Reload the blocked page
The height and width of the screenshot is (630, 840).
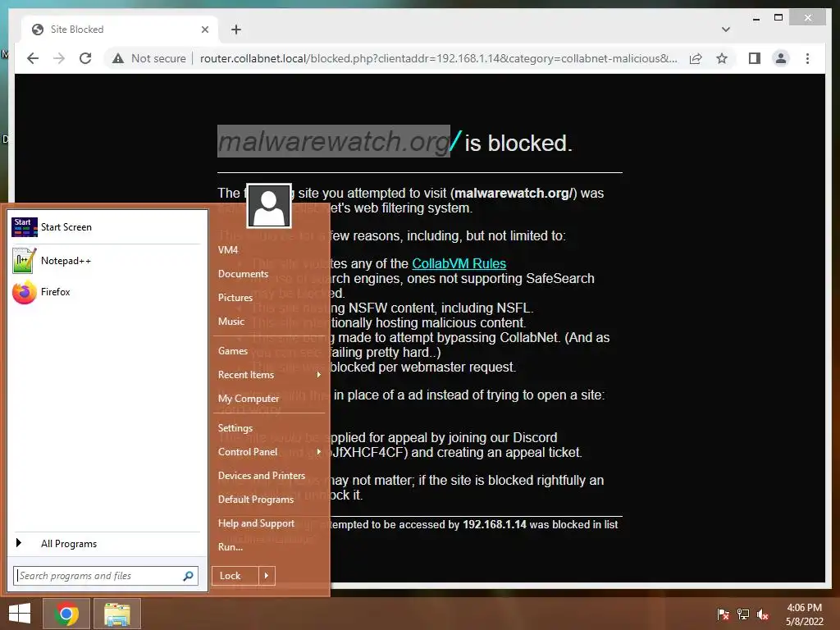click(x=85, y=58)
